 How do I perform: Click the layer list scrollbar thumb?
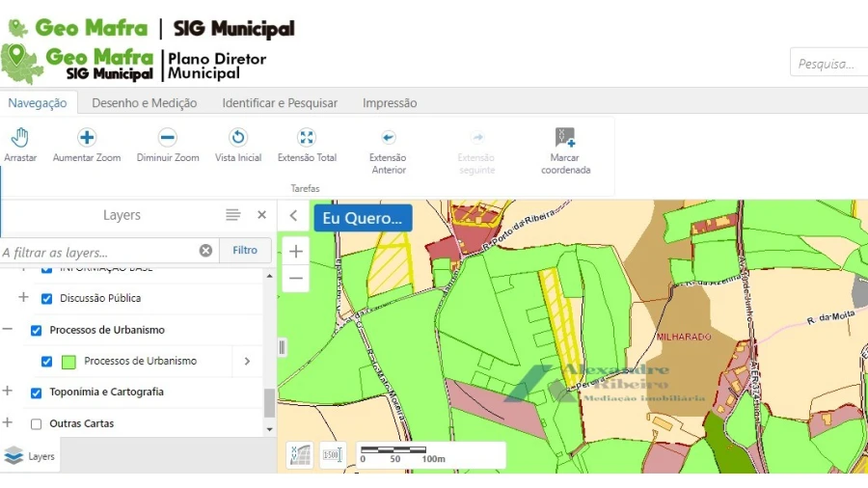(x=270, y=402)
